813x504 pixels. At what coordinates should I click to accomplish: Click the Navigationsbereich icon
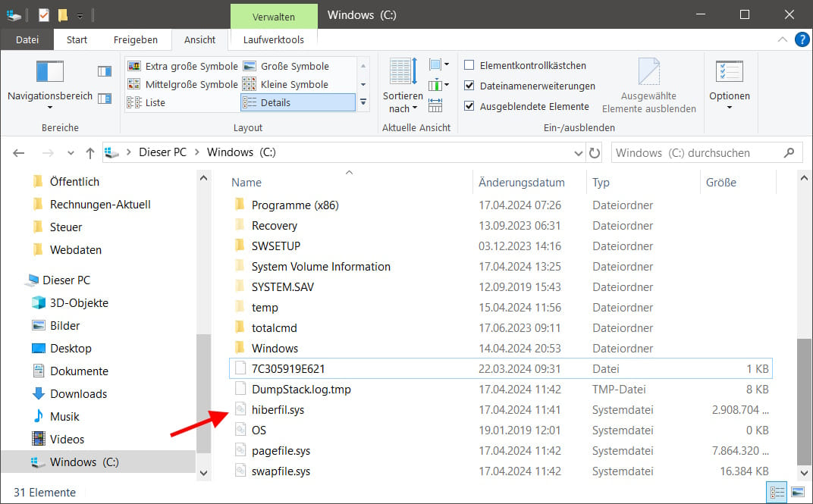(50, 74)
